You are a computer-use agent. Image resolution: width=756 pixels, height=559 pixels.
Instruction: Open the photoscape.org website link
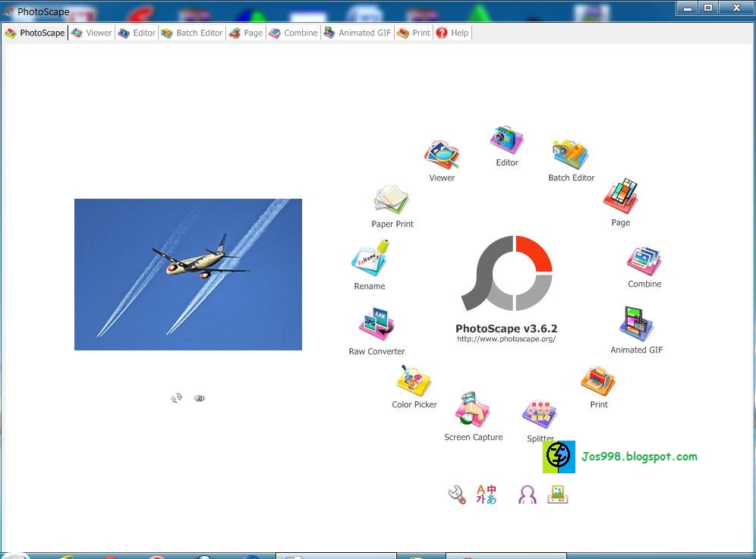coord(506,339)
